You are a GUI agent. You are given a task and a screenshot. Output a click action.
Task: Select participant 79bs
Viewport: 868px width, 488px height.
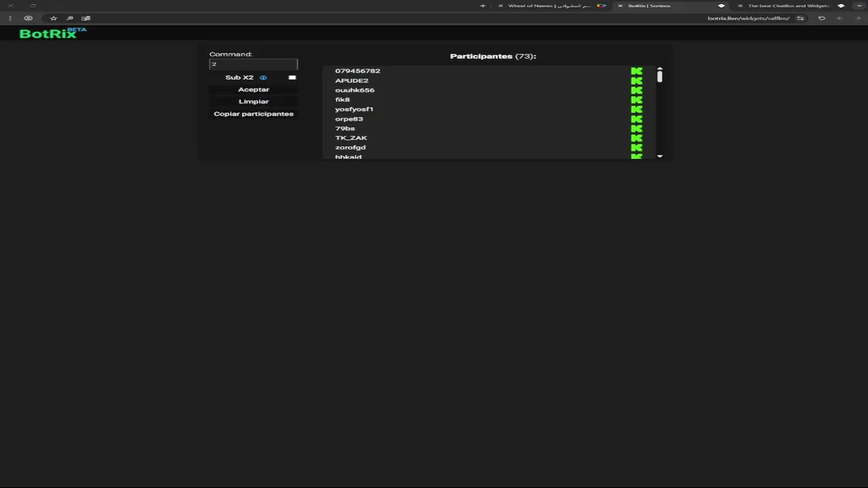pos(344,128)
